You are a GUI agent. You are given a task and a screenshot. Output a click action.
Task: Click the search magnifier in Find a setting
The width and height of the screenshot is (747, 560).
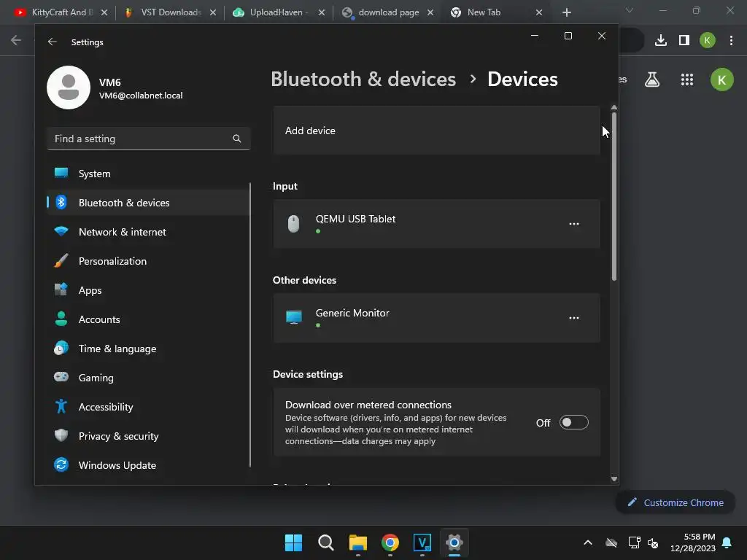coord(237,139)
